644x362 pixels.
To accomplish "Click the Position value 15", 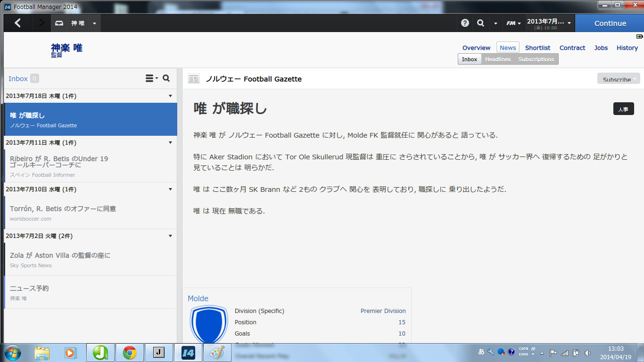I will click(402, 322).
